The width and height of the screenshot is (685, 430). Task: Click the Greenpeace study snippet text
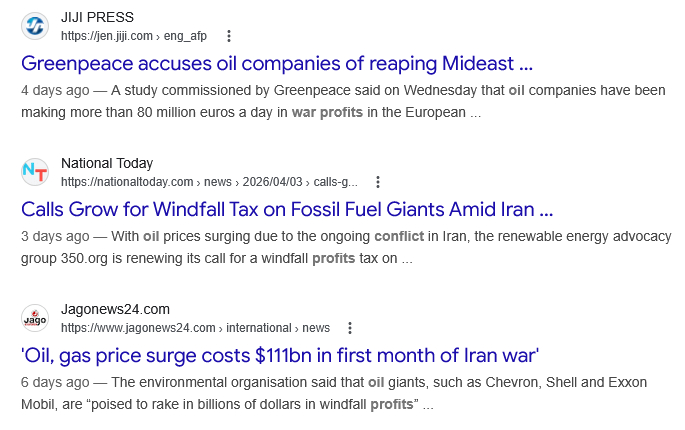tap(343, 101)
